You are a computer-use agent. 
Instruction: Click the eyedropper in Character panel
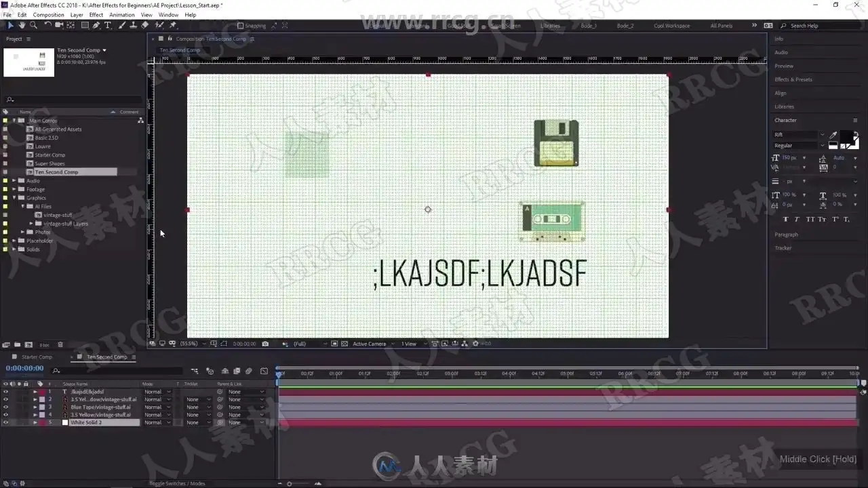pyautogui.click(x=833, y=135)
